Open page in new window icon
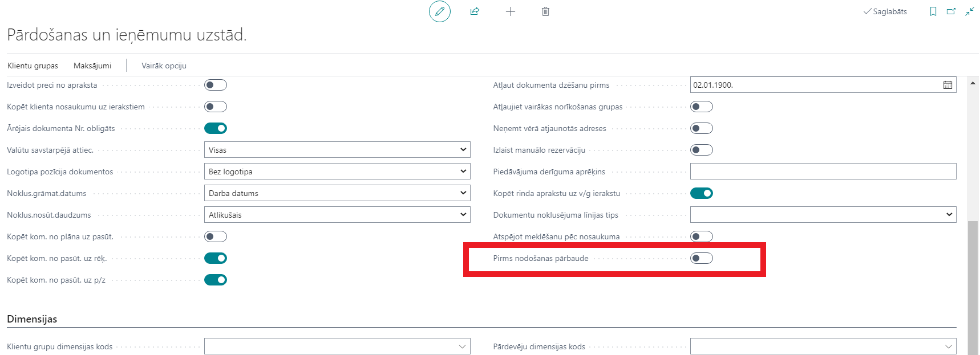Screen dimensions: 980x355 click(951, 11)
